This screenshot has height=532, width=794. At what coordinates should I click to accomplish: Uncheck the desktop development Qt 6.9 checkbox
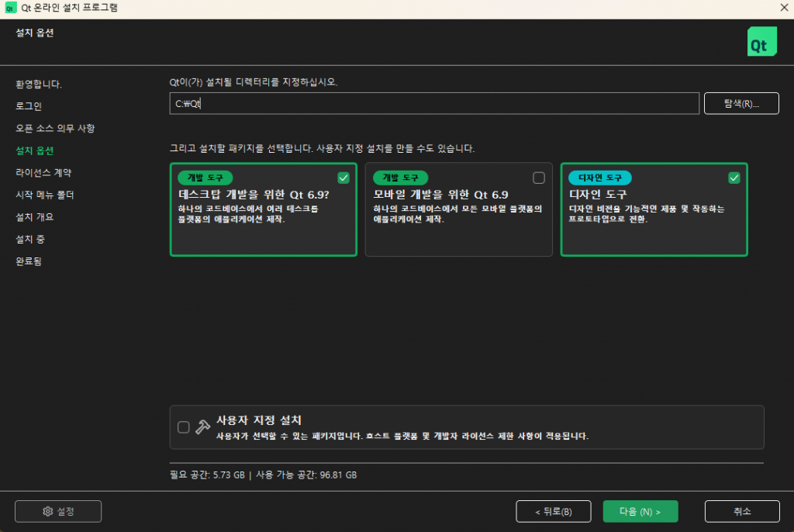[x=343, y=178]
